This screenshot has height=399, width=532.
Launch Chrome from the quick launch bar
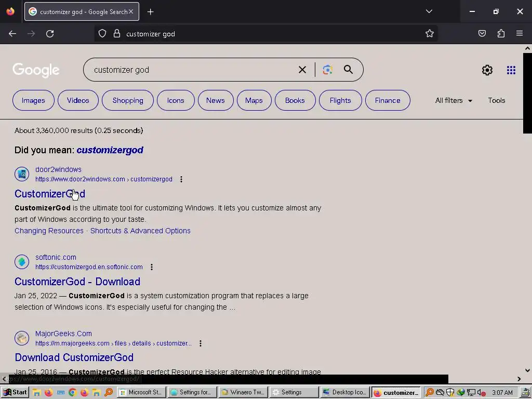72,393
